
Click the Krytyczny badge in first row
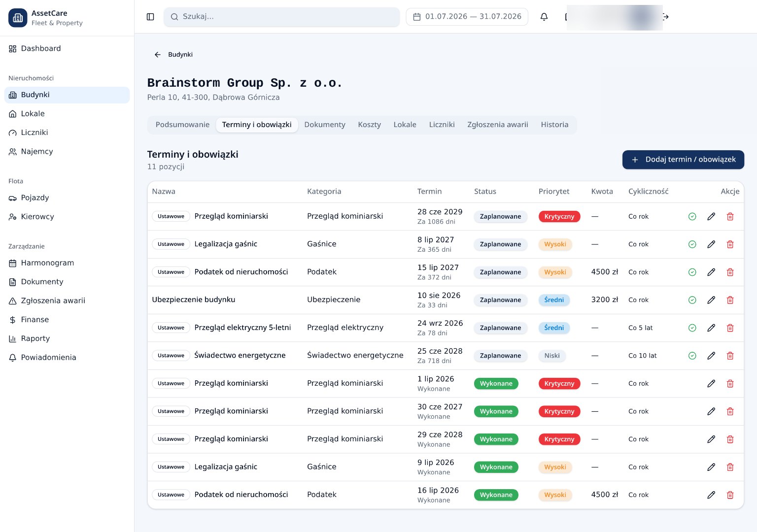pyautogui.click(x=559, y=217)
